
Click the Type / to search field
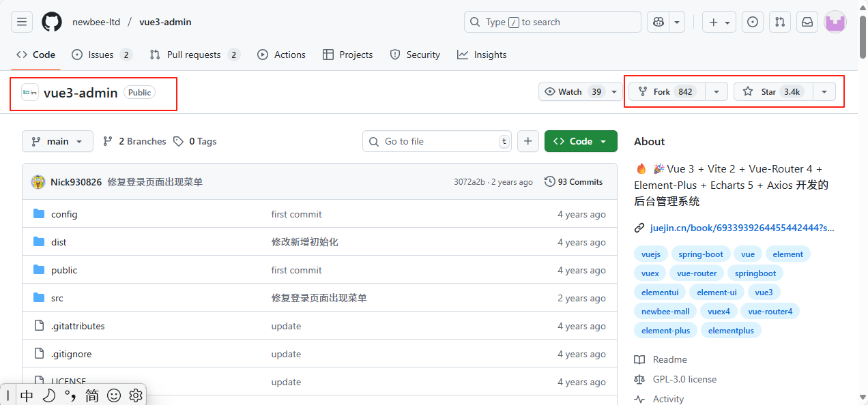coord(553,22)
